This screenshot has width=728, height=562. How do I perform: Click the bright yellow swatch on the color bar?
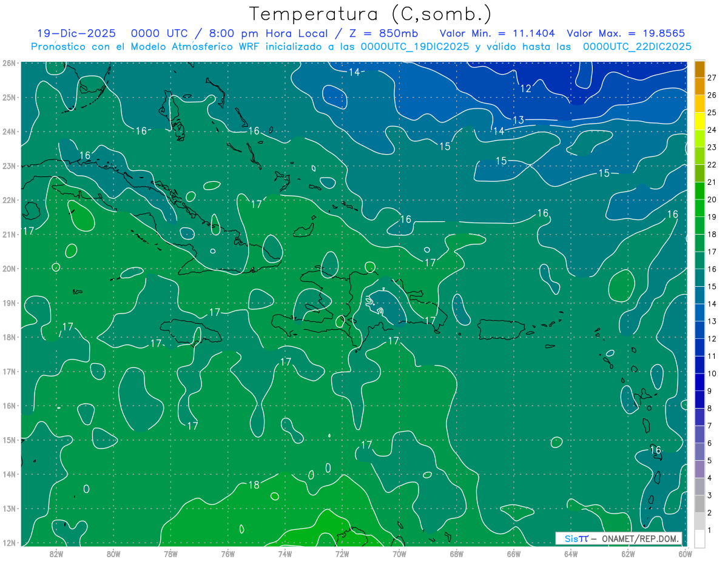(x=699, y=121)
